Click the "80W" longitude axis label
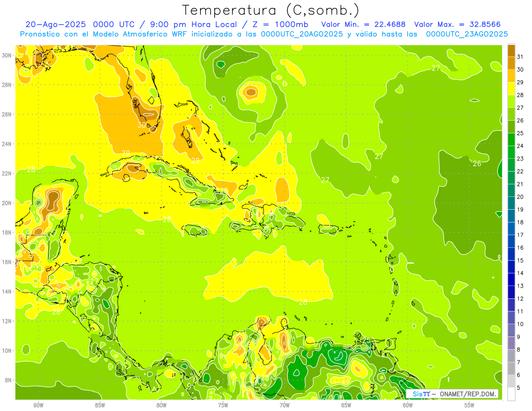Viewport: 532px width, 411px height. pos(161,405)
